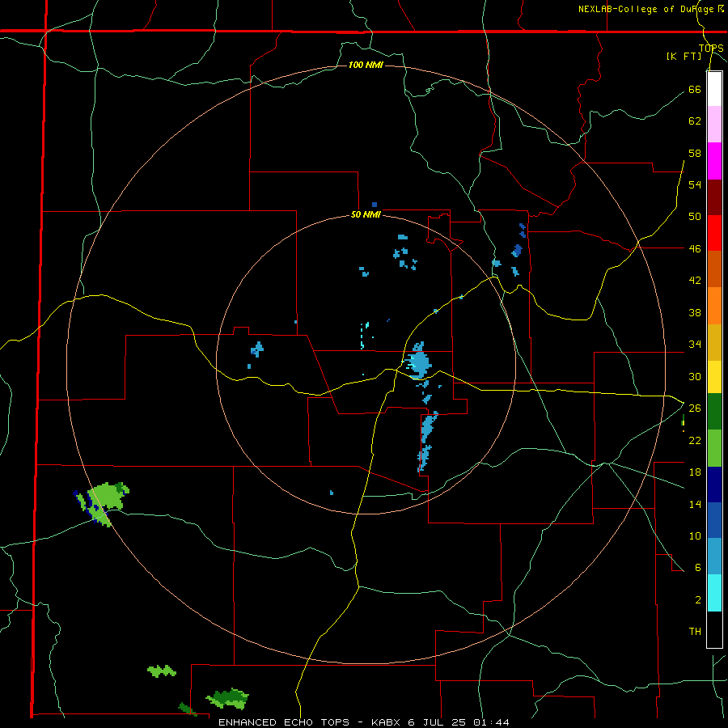Viewport: 728px width, 728px height.
Task: Click the 46 legend value
Action: click(x=695, y=249)
